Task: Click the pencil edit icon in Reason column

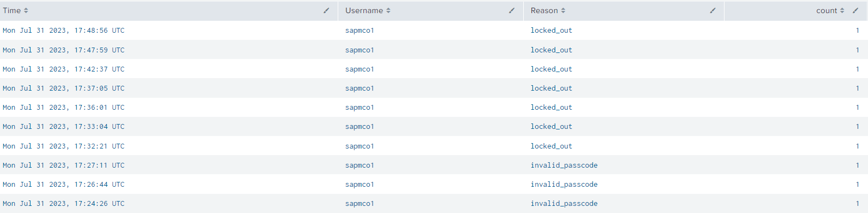Action: tap(713, 10)
